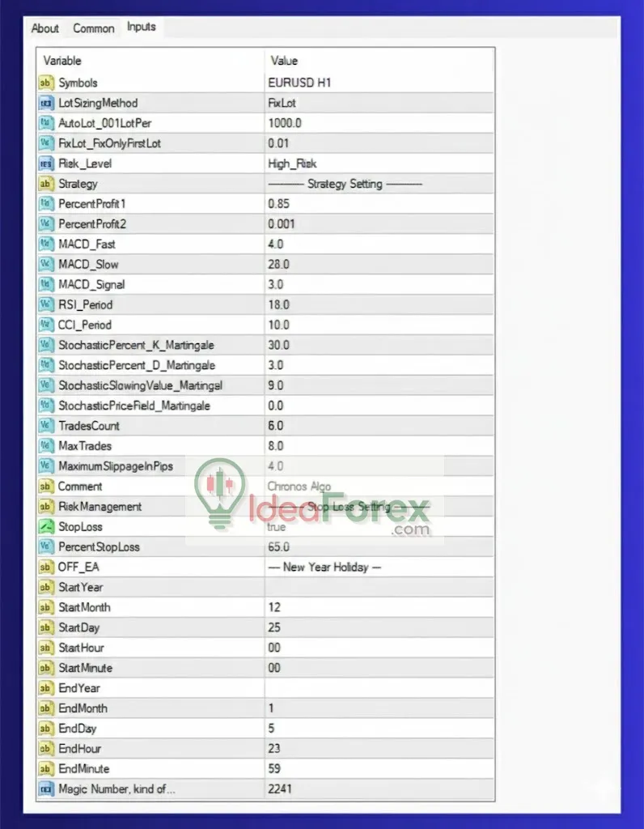Click the PercentProfit2 variable icon
Image resolution: width=644 pixels, height=829 pixels.
pos(46,224)
